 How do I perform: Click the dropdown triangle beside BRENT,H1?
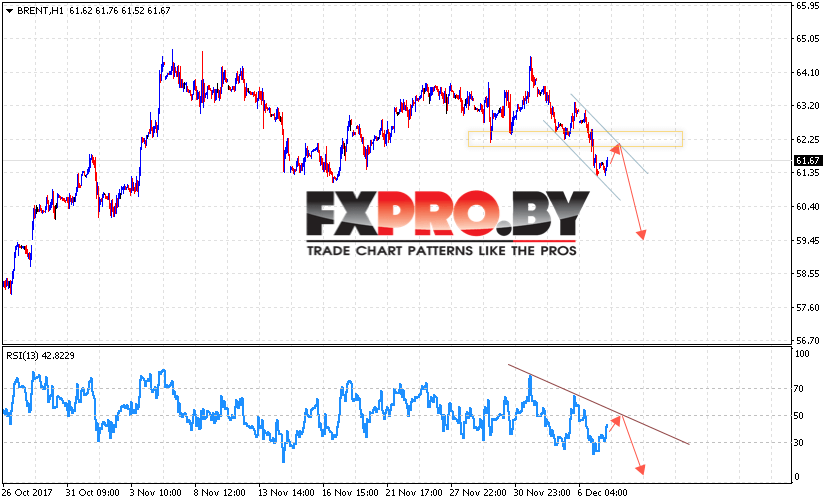coord(9,11)
